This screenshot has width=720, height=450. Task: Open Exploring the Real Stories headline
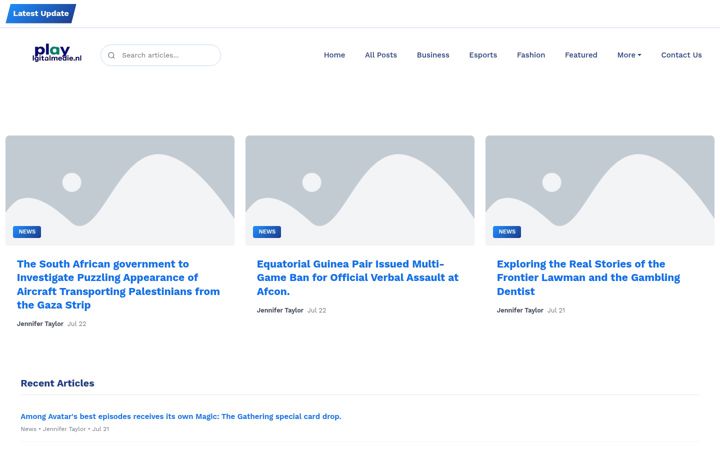[x=588, y=277]
